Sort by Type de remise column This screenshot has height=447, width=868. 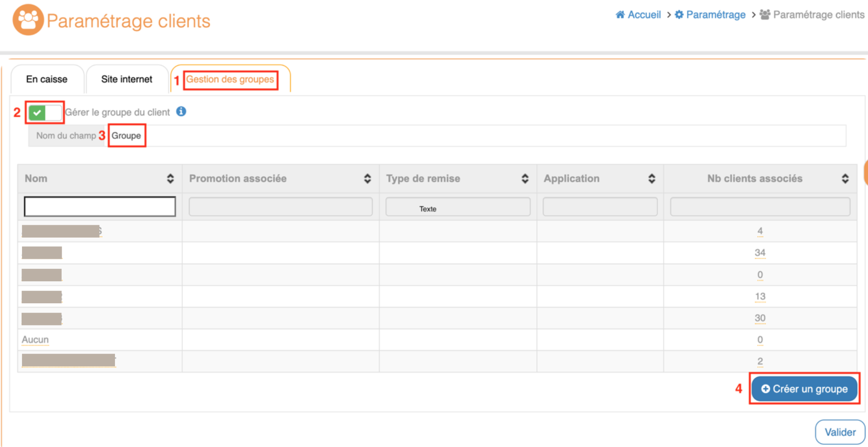[525, 179]
